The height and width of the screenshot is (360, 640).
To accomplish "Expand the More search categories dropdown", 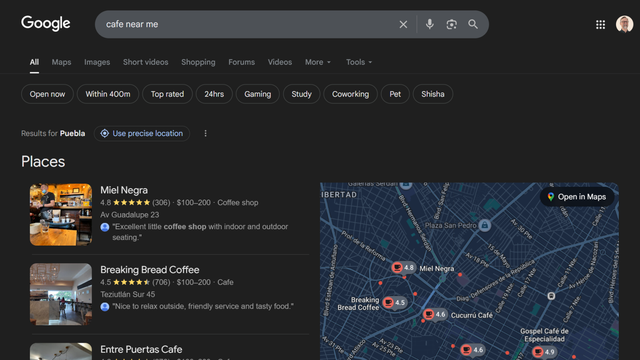I will pyautogui.click(x=318, y=62).
